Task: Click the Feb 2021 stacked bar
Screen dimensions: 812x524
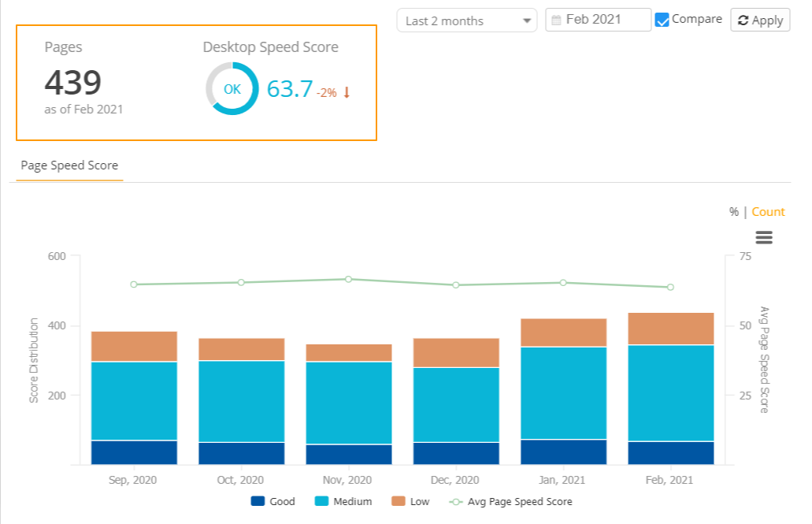Action: point(670,386)
